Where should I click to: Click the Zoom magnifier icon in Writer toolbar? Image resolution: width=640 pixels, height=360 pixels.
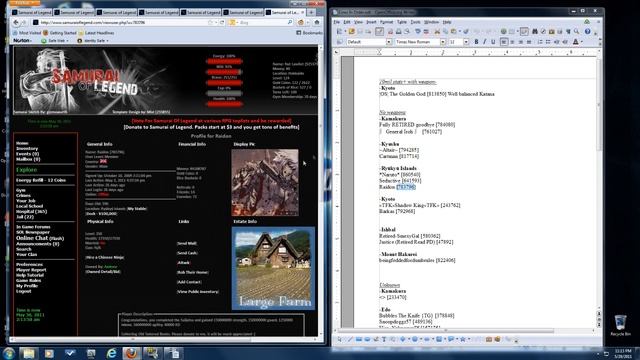[576, 31]
